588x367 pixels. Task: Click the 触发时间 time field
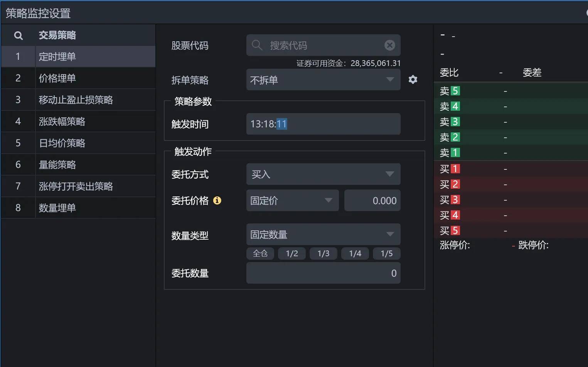click(323, 124)
